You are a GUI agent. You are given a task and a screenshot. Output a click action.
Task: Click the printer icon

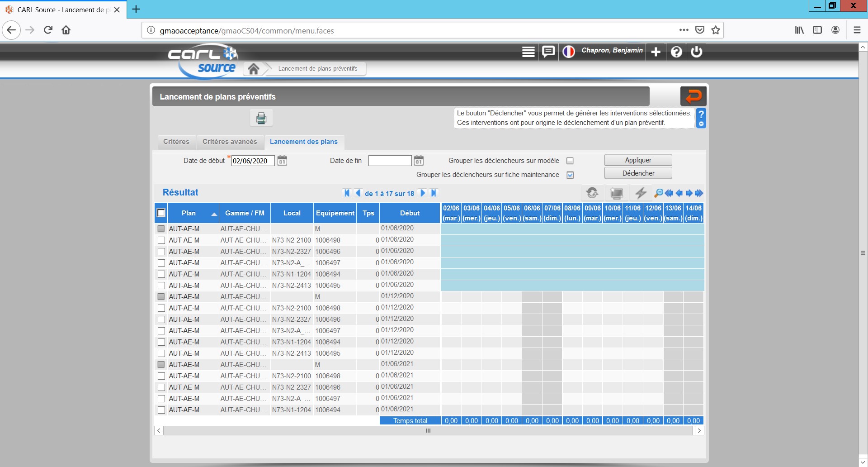click(x=261, y=118)
